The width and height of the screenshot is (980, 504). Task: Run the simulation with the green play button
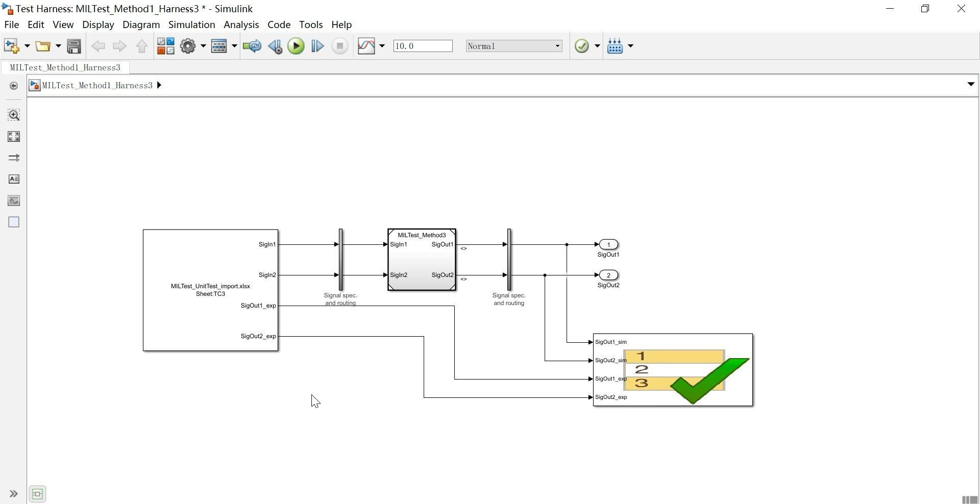pos(296,46)
